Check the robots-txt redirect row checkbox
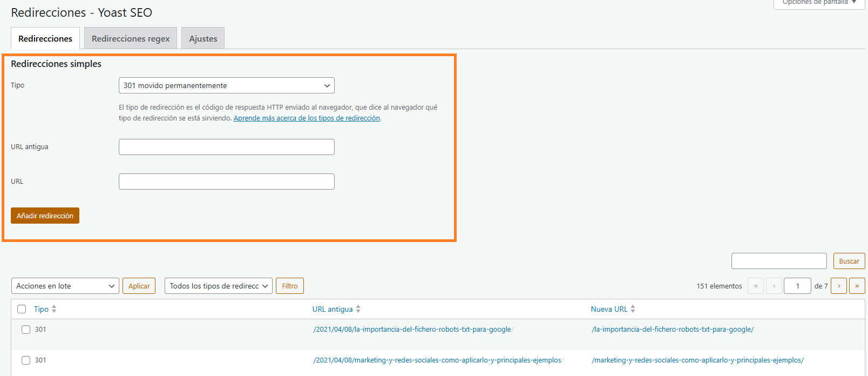This screenshot has width=868, height=376. [x=26, y=330]
